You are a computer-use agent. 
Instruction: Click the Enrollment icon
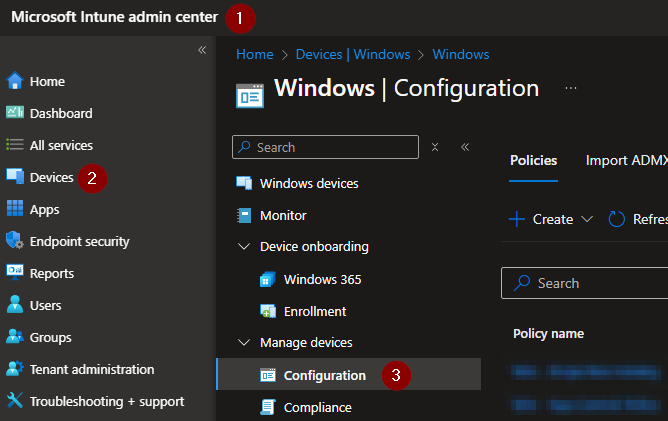tap(268, 311)
